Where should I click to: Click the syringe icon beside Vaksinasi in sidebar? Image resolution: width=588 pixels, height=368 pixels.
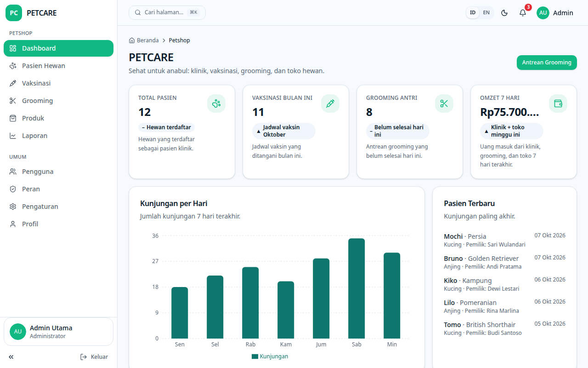[13, 83]
